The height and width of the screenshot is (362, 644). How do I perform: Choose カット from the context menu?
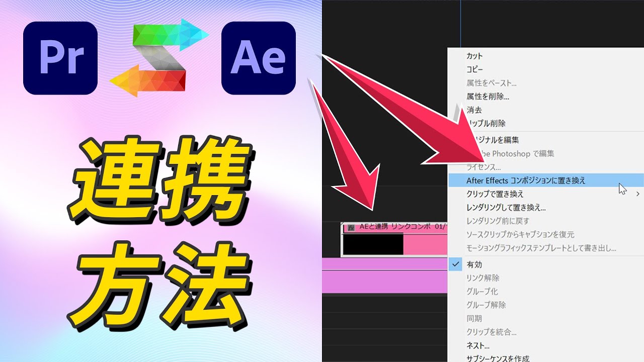coord(474,56)
